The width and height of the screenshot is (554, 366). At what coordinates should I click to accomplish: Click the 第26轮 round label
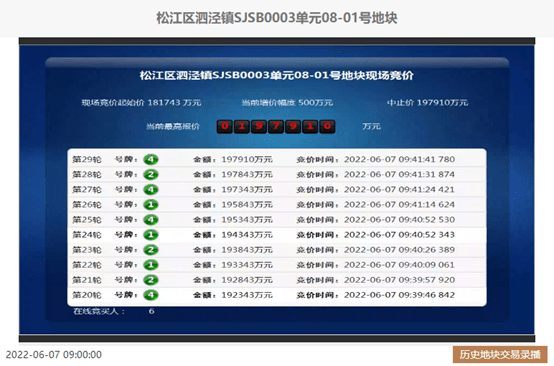[x=87, y=205]
